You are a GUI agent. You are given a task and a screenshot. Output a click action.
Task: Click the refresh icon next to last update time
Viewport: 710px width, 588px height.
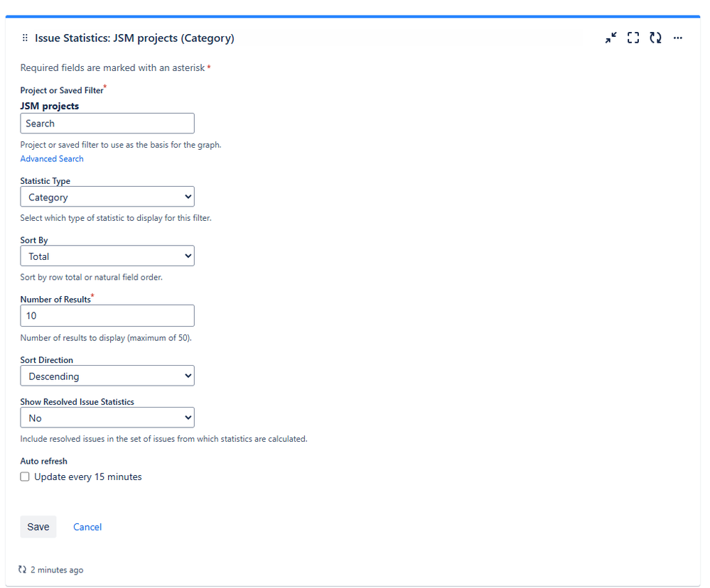[x=22, y=570]
